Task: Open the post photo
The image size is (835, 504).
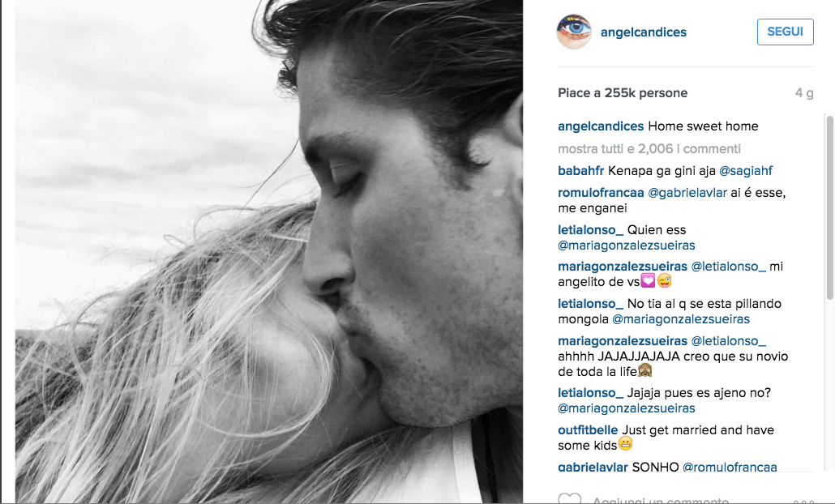Action: click(x=269, y=251)
